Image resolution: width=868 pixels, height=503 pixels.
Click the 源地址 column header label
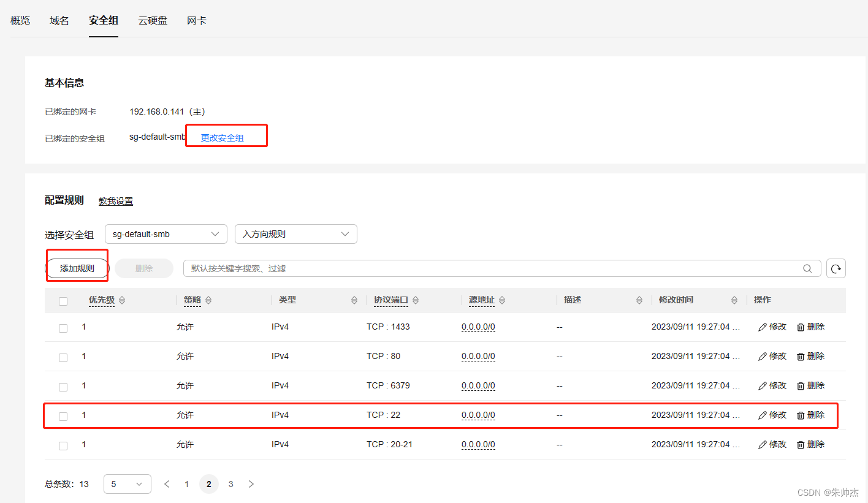(x=482, y=300)
